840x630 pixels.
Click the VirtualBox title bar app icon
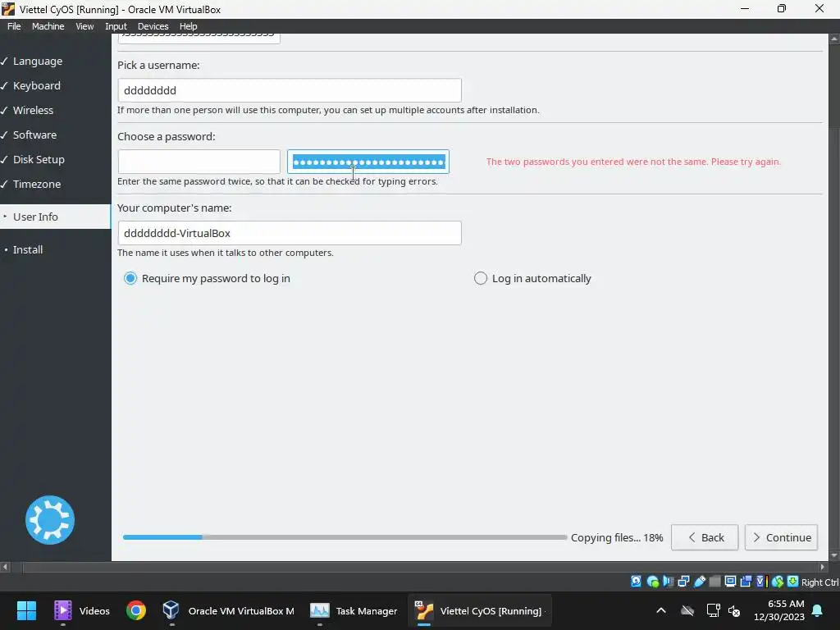coord(8,9)
